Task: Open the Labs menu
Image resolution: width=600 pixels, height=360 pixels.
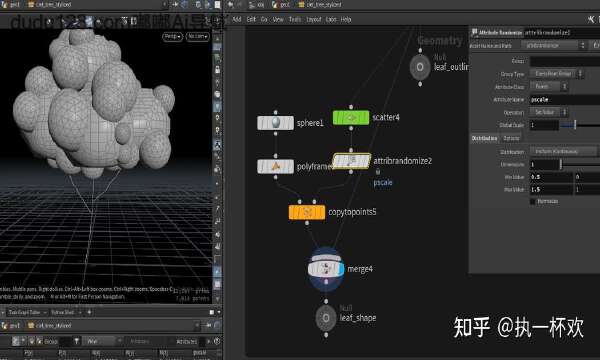Action: (x=331, y=19)
